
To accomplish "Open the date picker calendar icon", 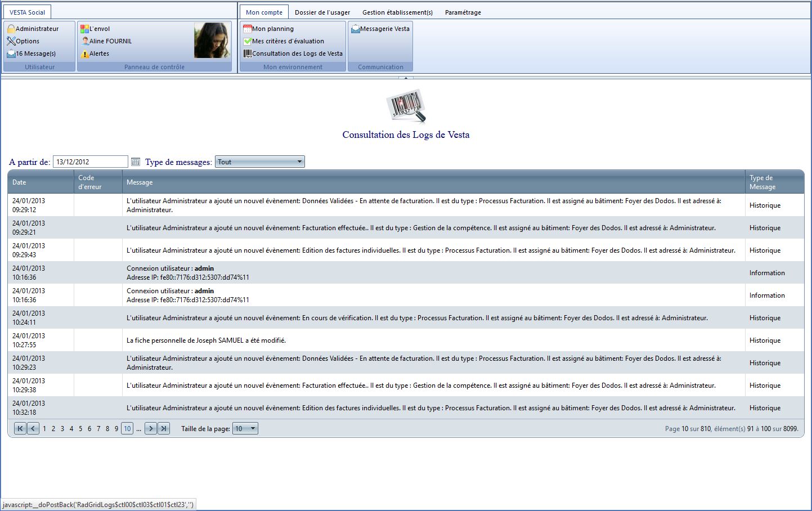I will [x=135, y=162].
